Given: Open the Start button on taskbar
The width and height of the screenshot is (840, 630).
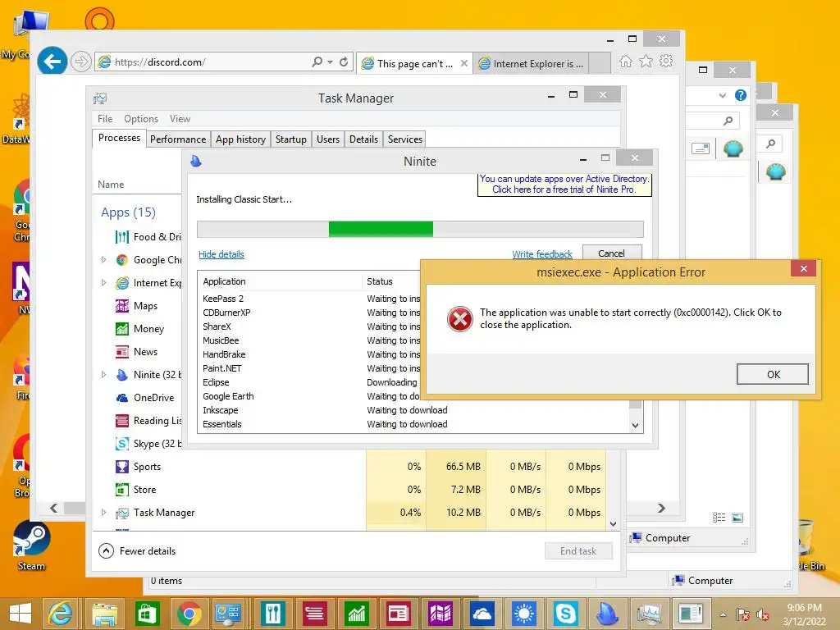Looking at the screenshot, I should 21,614.
